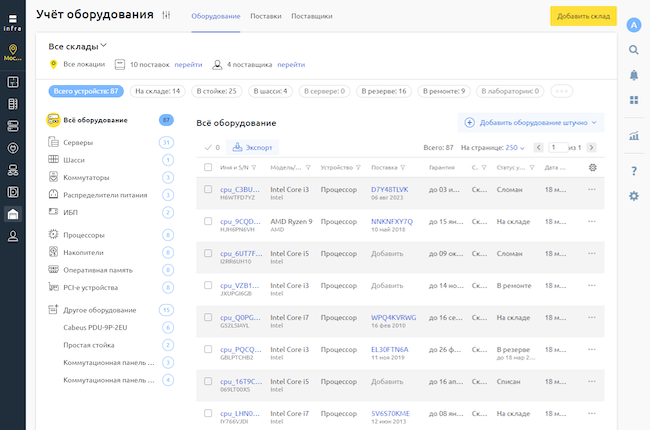Click the avatar A icon
Image resolution: width=650 pixels, height=430 pixels.
coord(634,25)
